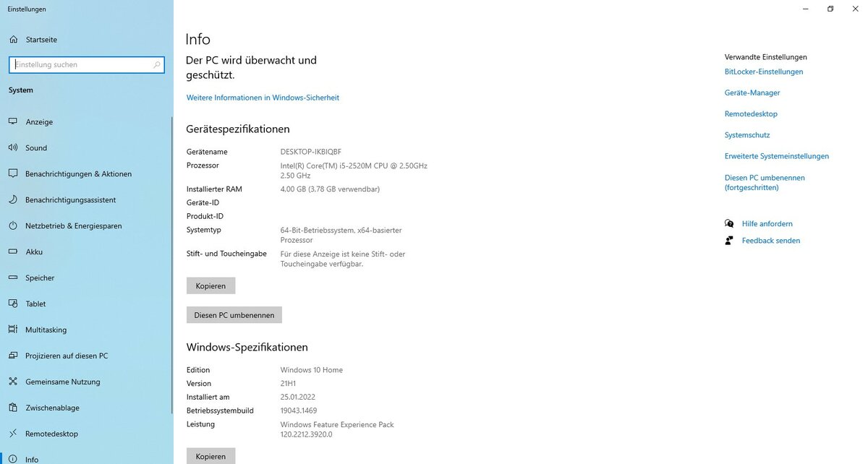Viewport: 868px width, 464px height.
Task: Focus the Einstellung suchen search field
Action: [80, 65]
